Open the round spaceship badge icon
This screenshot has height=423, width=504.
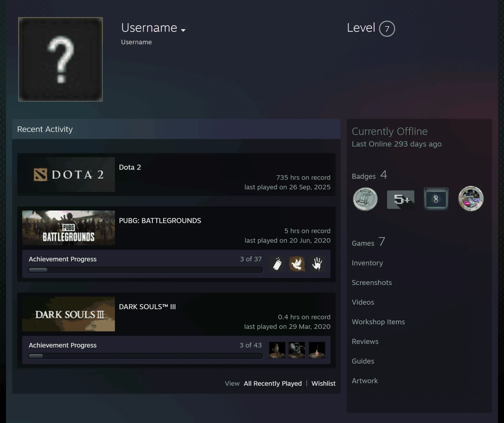[x=471, y=199]
